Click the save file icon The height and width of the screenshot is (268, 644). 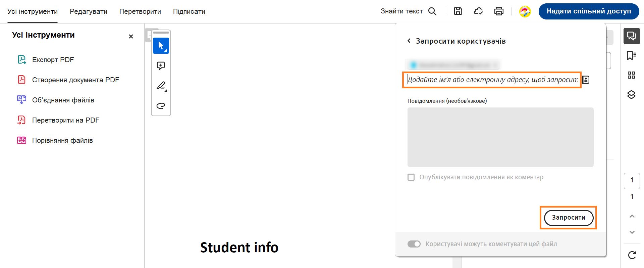[x=458, y=11]
